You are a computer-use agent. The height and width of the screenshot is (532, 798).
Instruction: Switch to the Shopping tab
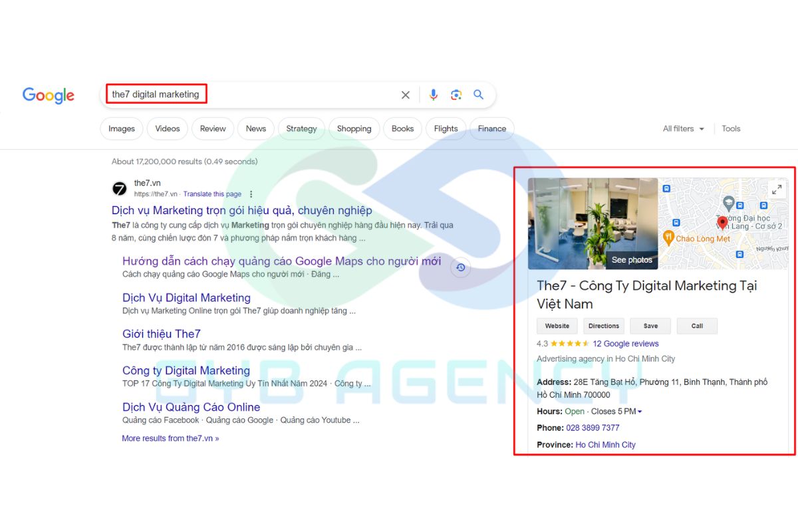tap(354, 129)
